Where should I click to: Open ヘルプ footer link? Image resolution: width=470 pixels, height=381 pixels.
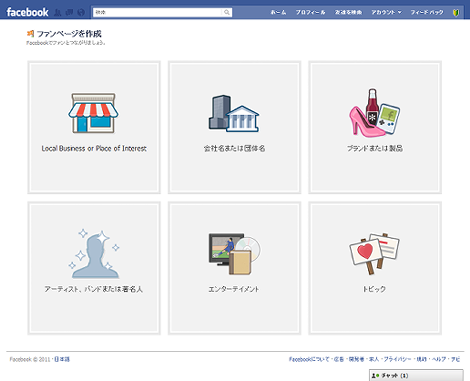439,359
